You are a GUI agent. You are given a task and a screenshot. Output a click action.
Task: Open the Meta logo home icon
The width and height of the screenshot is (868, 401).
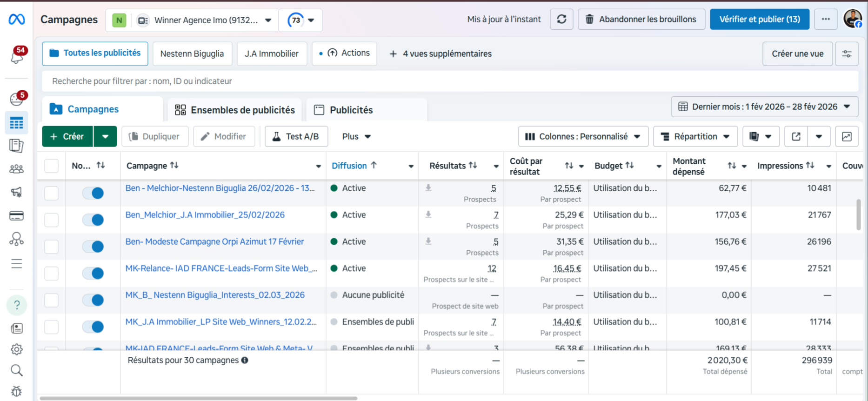tap(17, 19)
